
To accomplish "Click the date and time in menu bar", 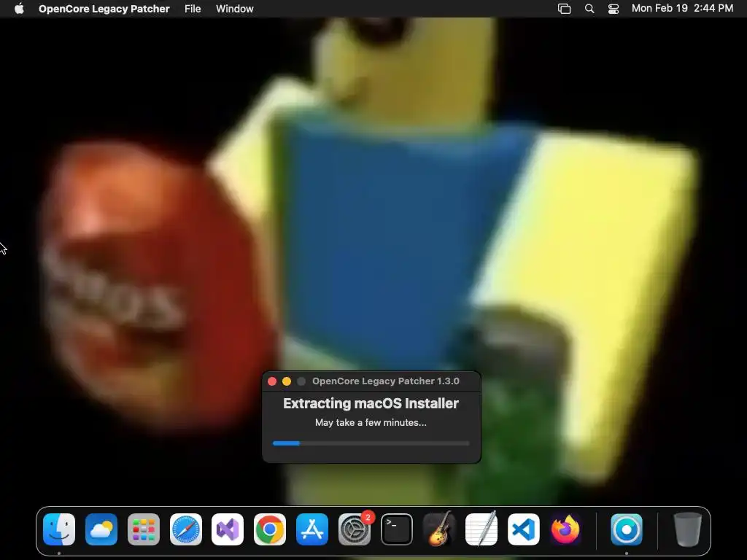I will tap(682, 8).
